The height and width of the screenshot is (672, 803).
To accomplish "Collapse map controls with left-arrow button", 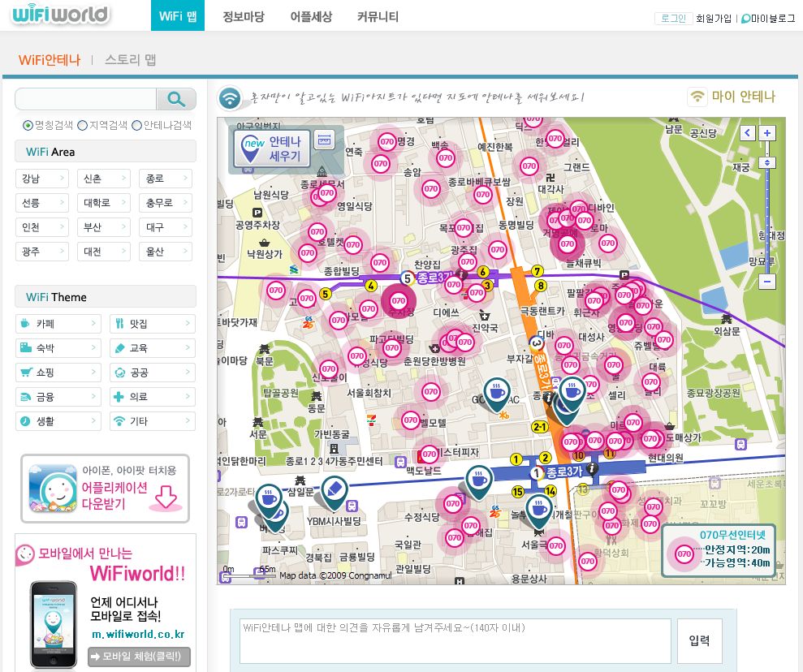I will click(748, 133).
